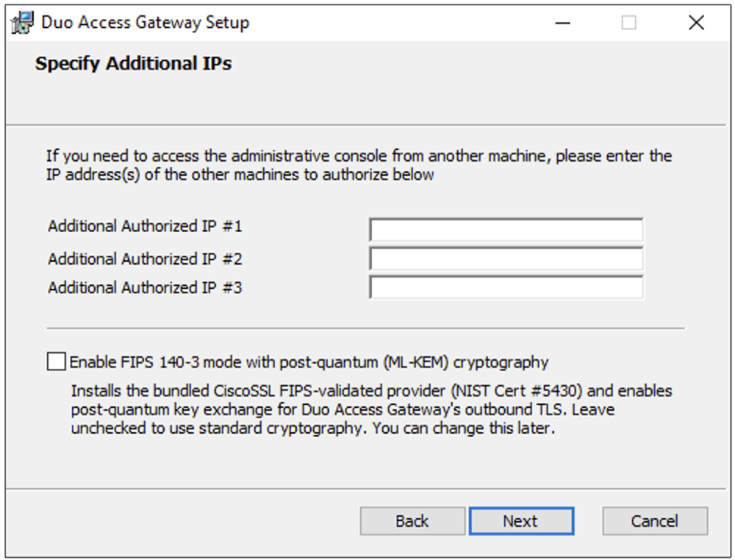735x560 pixels.
Task: Click the 'Additional Authorized IP #2' label
Action: tap(145, 259)
